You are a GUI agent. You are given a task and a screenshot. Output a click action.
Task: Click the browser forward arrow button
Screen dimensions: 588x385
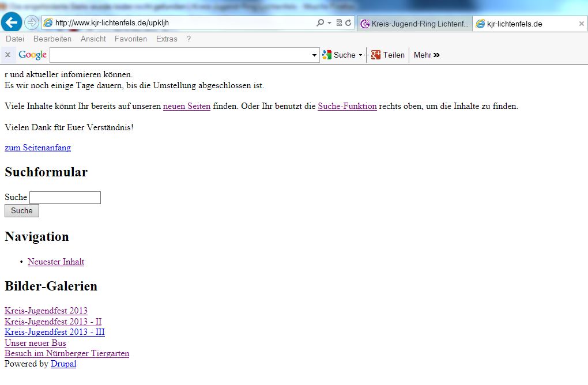pyautogui.click(x=31, y=23)
